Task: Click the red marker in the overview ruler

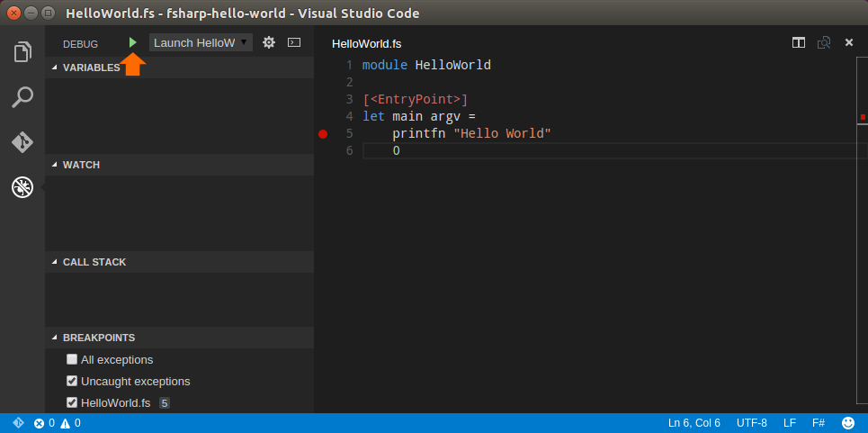Action: tap(863, 117)
